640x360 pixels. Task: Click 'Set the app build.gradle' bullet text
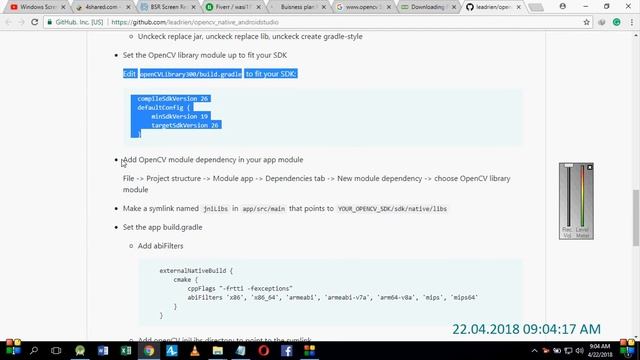(162, 227)
